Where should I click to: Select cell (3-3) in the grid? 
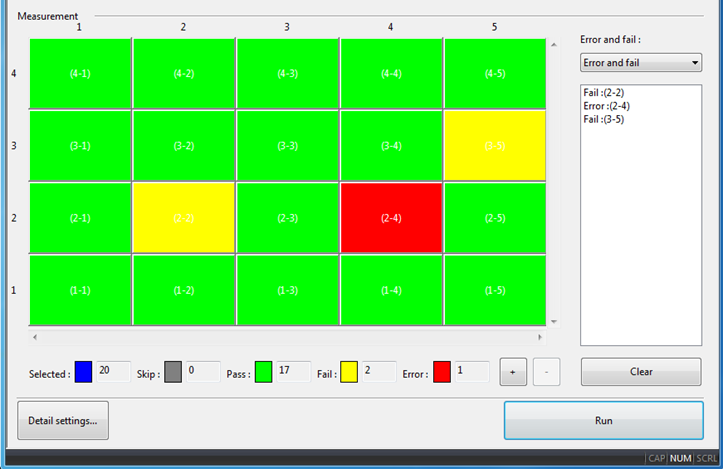(287, 146)
